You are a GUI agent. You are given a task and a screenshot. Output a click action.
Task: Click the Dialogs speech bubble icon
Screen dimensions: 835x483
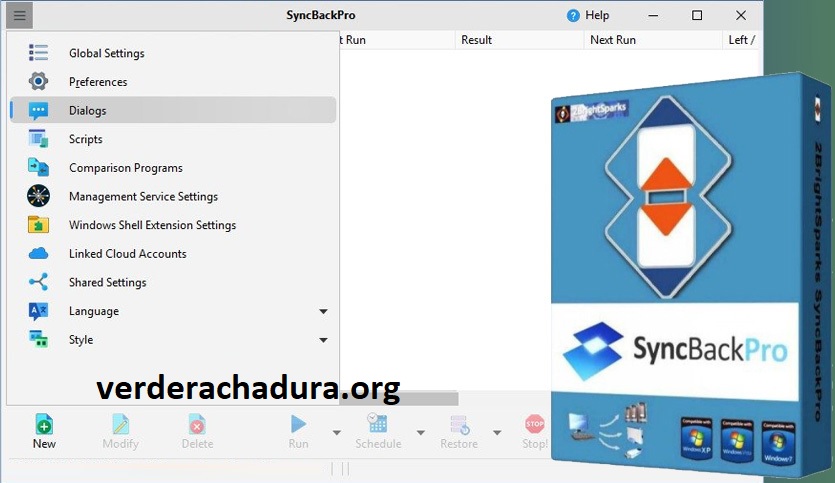(x=38, y=110)
